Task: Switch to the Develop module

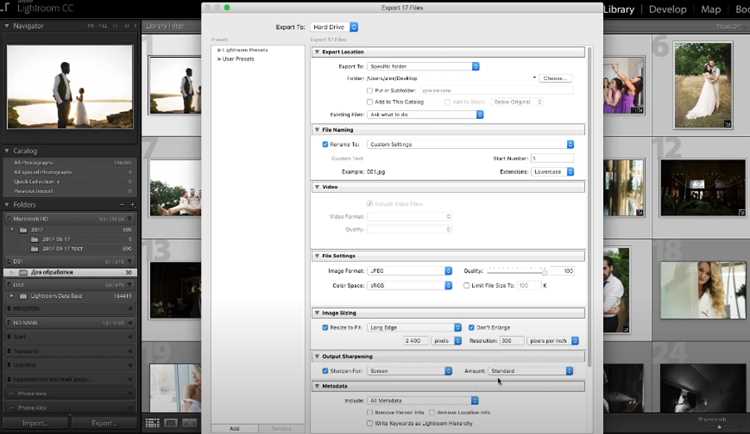Action: [x=667, y=10]
